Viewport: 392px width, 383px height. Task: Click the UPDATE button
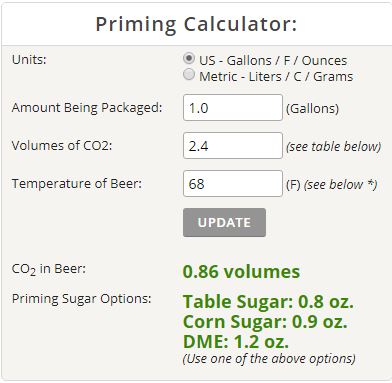(x=224, y=223)
